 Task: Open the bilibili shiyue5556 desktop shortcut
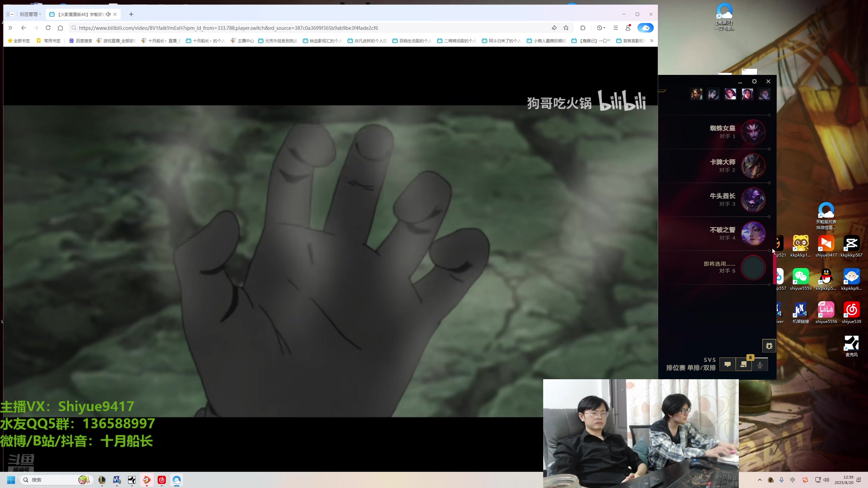pos(826,313)
